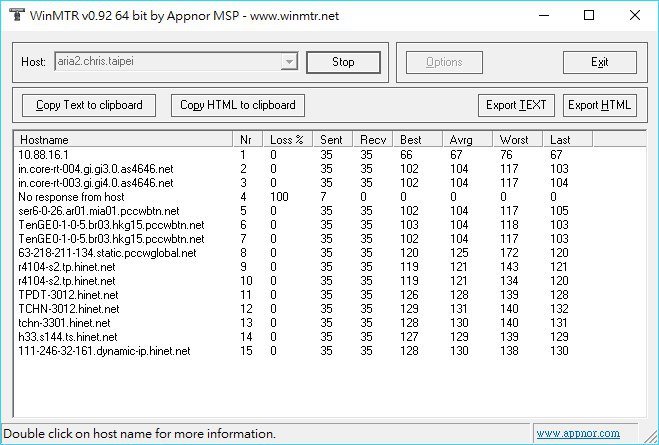Export results as HTML
Viewport: 659px width, 445px height.
click(600, 105)
